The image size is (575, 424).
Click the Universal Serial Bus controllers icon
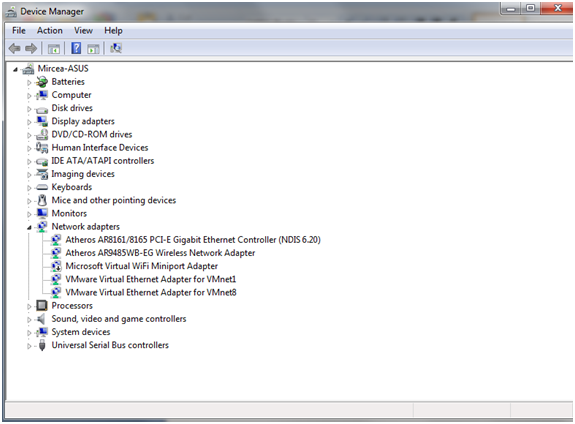point(42,345)
